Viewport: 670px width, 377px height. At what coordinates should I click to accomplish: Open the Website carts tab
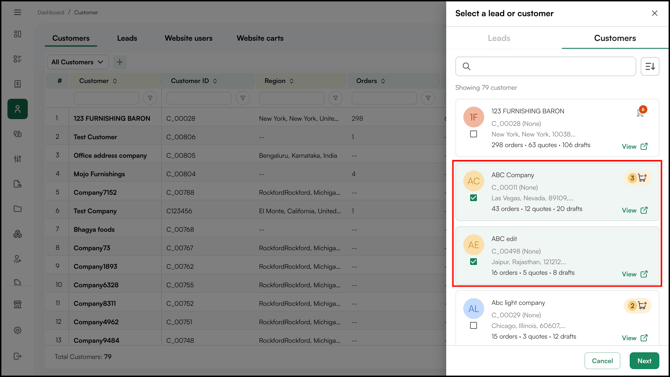(x=260, y=38)
